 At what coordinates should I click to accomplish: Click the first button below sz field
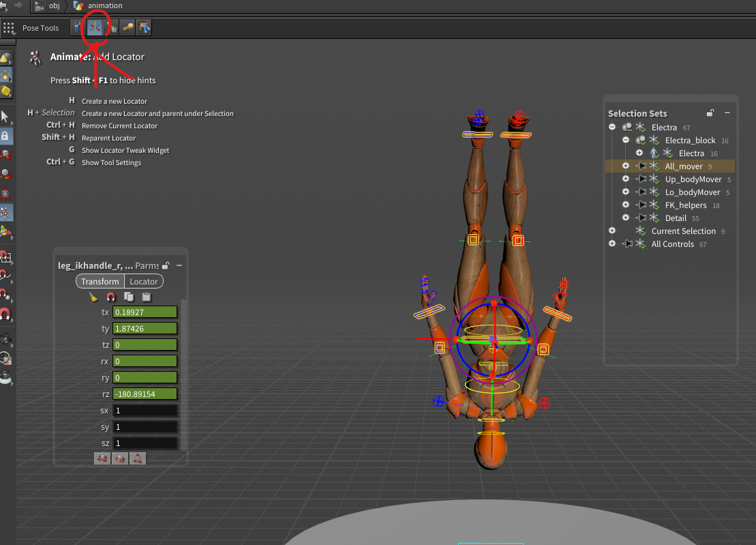coord(102,458)
